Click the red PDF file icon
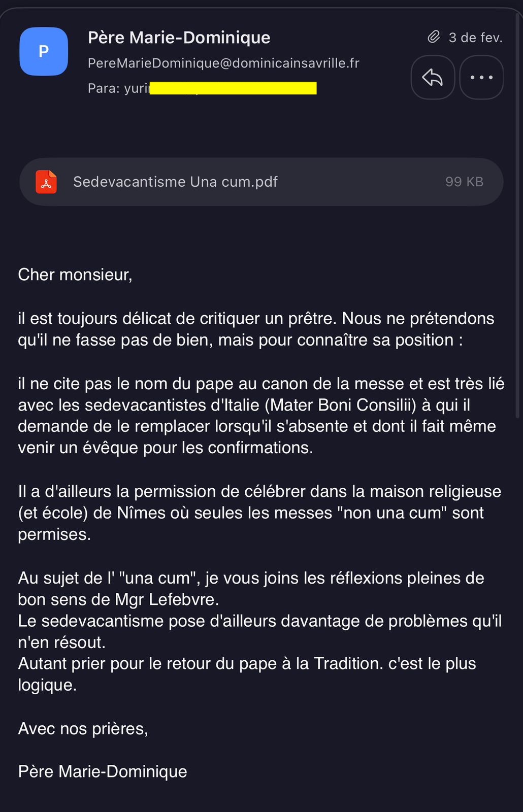Screen dimensions: 523x812 46,182
